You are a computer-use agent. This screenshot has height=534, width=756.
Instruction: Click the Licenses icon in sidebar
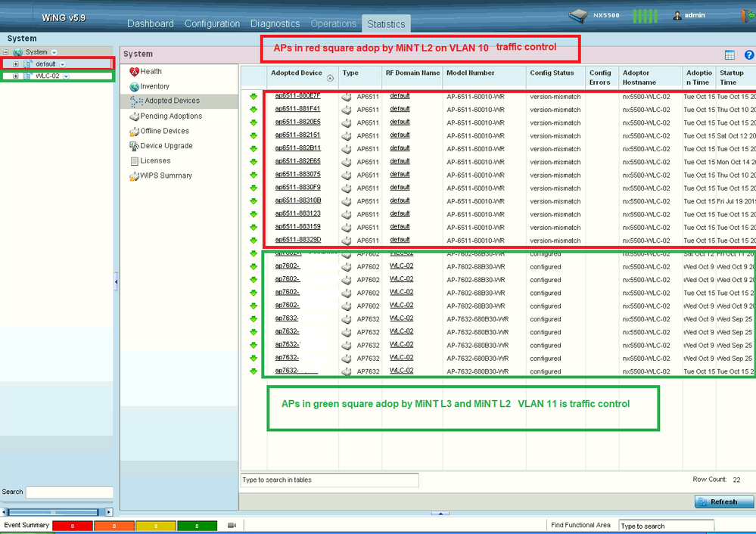pyautogui.click(x=134, y=161)
